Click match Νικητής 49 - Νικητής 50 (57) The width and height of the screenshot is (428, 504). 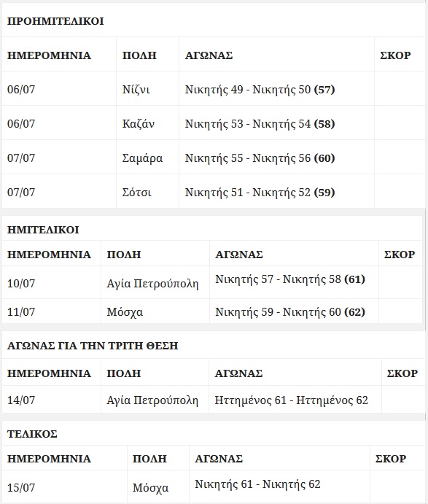pos(260,90)
